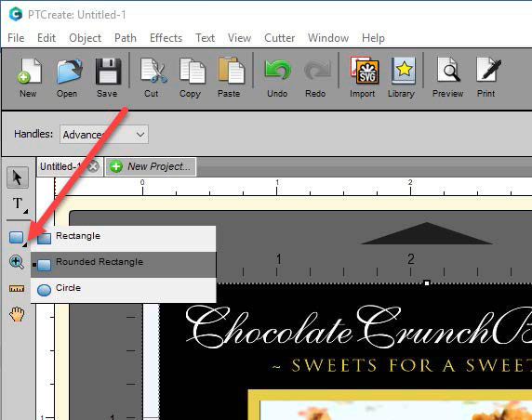Activate the Zoom tool
The width and height of the screenshot is (532, 420).
(x=17, y=262)
